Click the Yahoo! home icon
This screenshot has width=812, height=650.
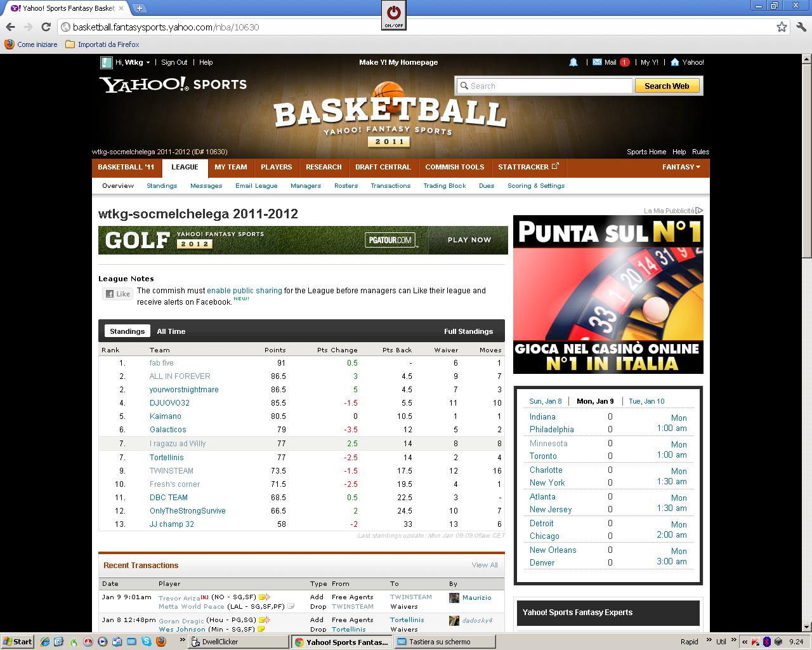click(x=675, y=62)
